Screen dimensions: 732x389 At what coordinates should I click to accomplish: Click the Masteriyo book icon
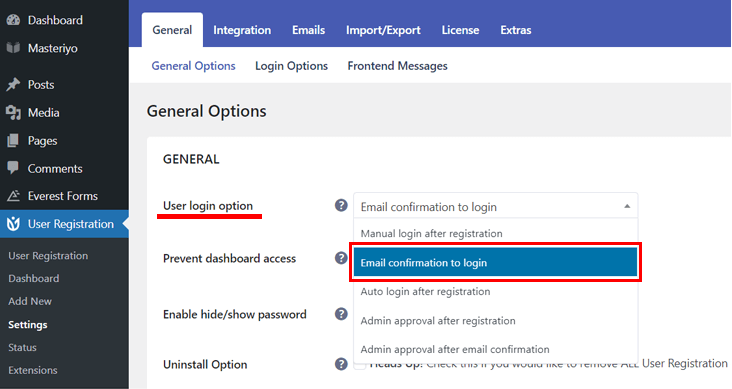coord(13,48)
